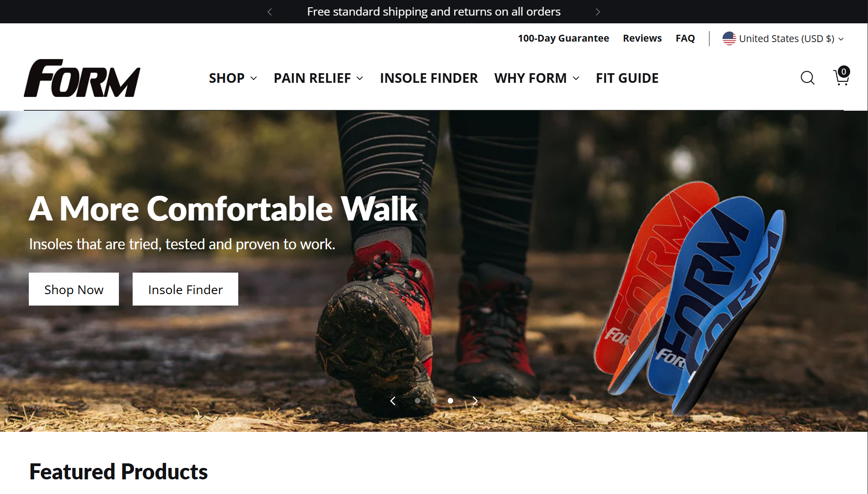Expand the WHY FORM dropdown menu
The image size is (868, 494).
(537, 78)
